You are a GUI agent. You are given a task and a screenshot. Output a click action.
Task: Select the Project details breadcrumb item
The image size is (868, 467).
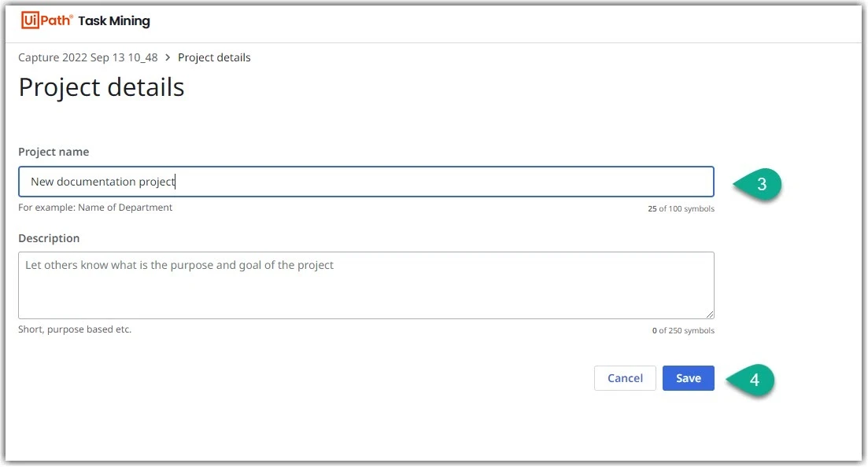coord(214,57)
